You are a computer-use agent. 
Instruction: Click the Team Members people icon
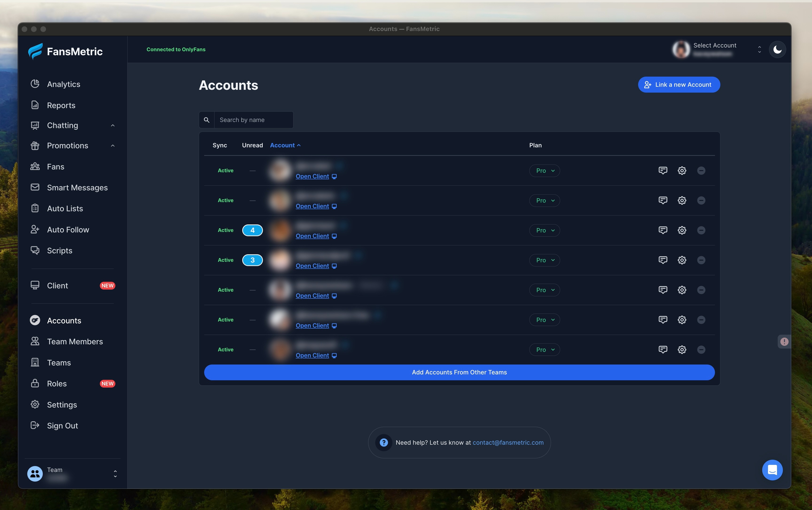click(35, 341)
